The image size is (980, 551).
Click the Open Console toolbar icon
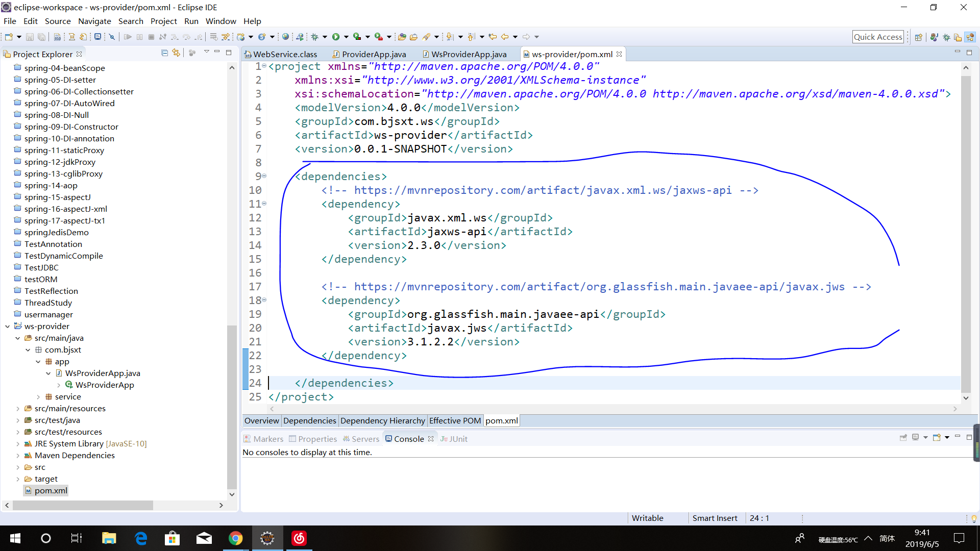(937, 437)
